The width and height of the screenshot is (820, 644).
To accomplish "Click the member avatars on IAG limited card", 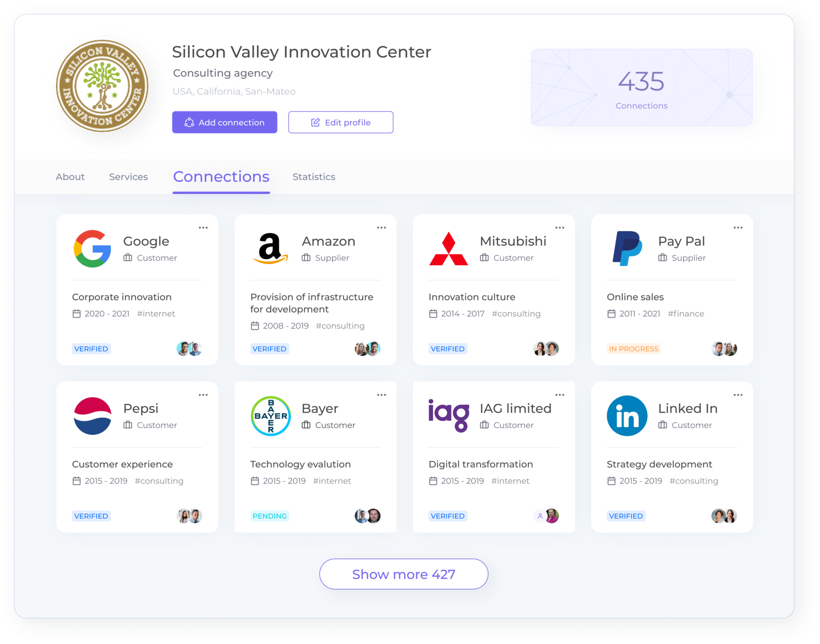I will point(546,516).
